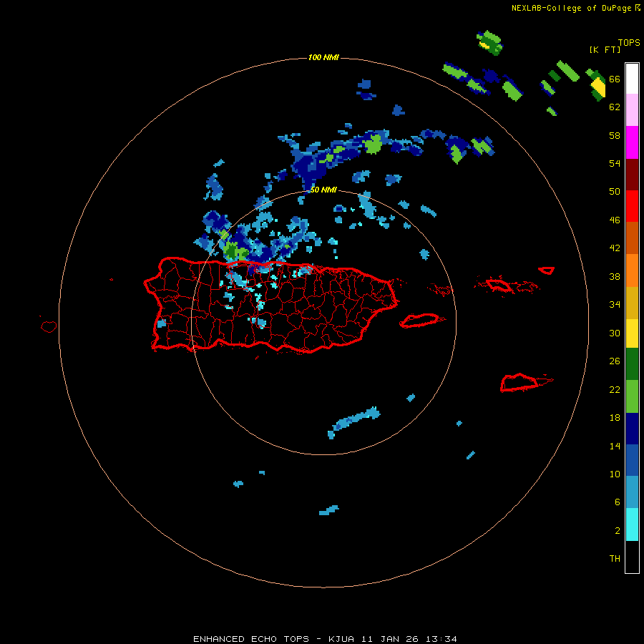Click the 54 legend value

point(615,163)
